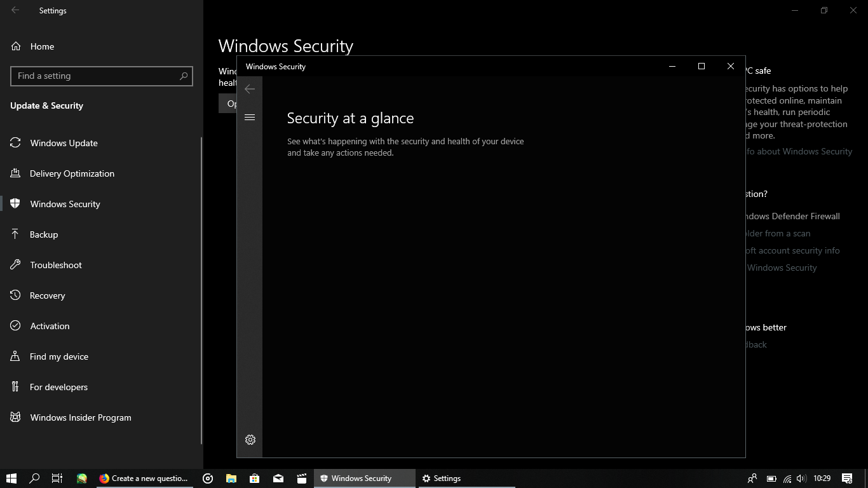
Task: Open the info about Windows Security link
Action: click(x=799, y=151)
